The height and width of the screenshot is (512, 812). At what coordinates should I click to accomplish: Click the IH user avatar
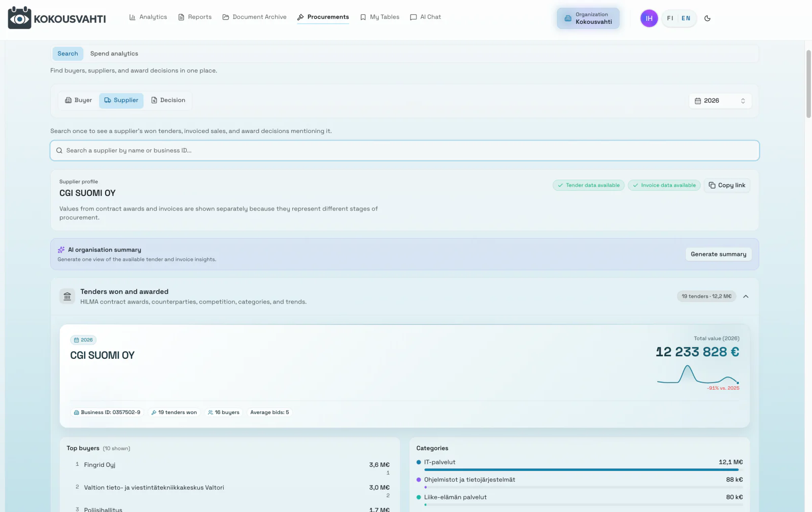tap(649, 18)
